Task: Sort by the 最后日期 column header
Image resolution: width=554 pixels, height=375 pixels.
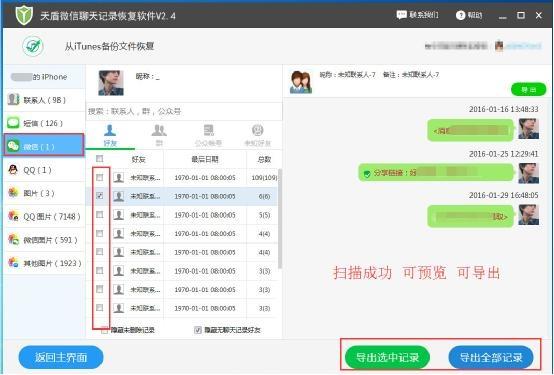Action: (205, 159)
